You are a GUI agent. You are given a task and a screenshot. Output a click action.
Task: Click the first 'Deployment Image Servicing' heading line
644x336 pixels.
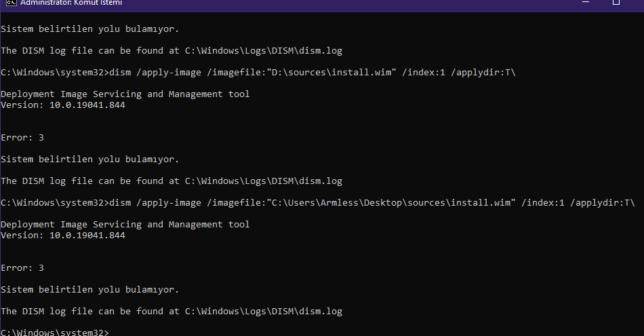125,94
